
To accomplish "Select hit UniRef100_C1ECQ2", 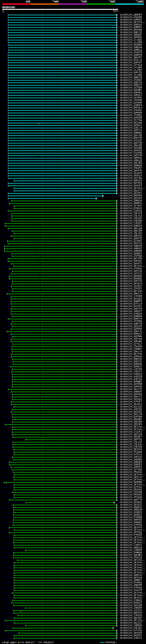I will (x=131, y=211).
